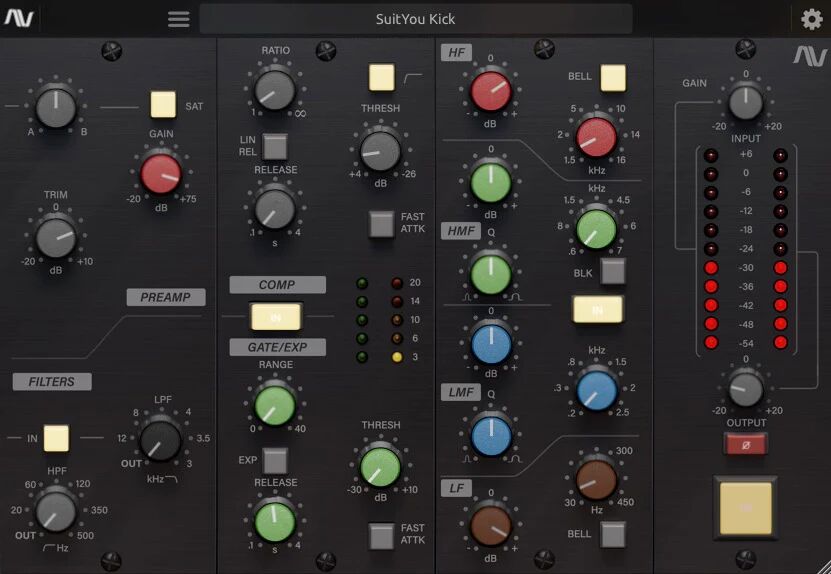
Task: Toggle the LF BELL button
Action: [x=613, y=534]
